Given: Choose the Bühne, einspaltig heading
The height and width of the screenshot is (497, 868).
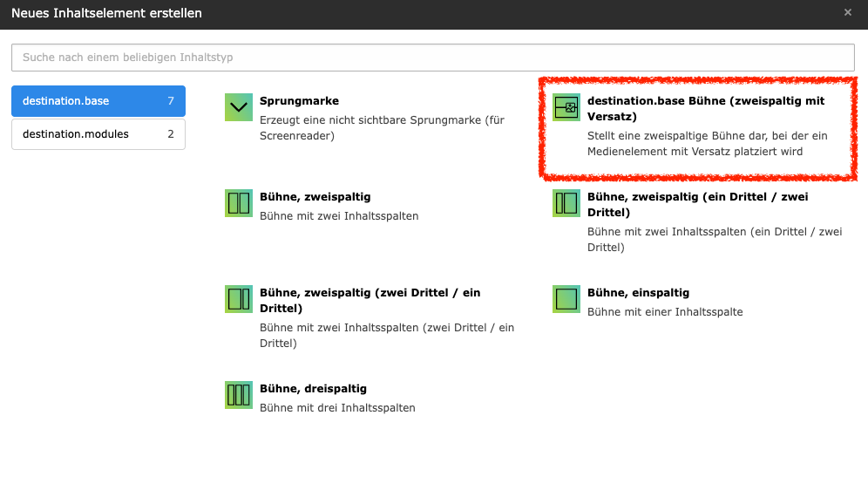Looking at the screenshot, I should (x=638, y=293).
